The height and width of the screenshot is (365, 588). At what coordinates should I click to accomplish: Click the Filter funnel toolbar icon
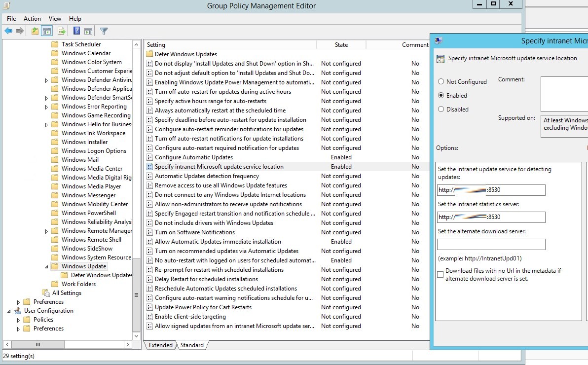pos(104,31)
